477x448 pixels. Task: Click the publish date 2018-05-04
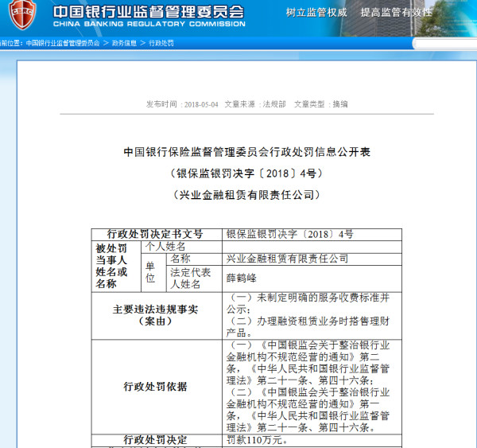click(201, 104)
